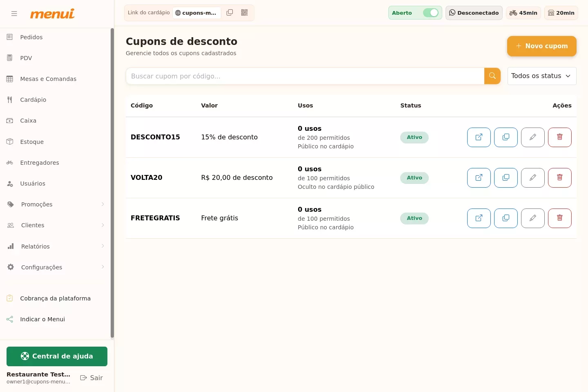Collapse sidebar with hamburger menu icon
588x392 pixels.
14,13
